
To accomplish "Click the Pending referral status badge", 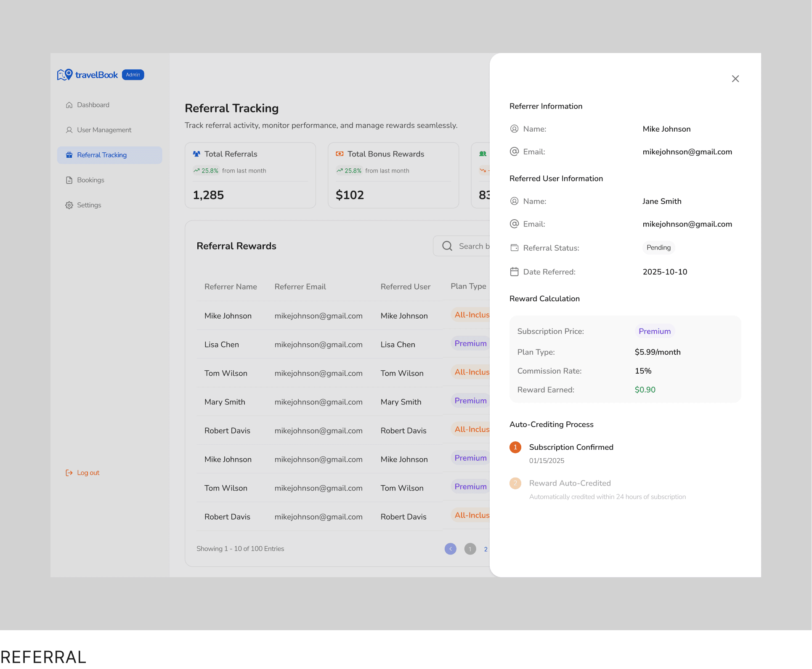I will 658,247.
